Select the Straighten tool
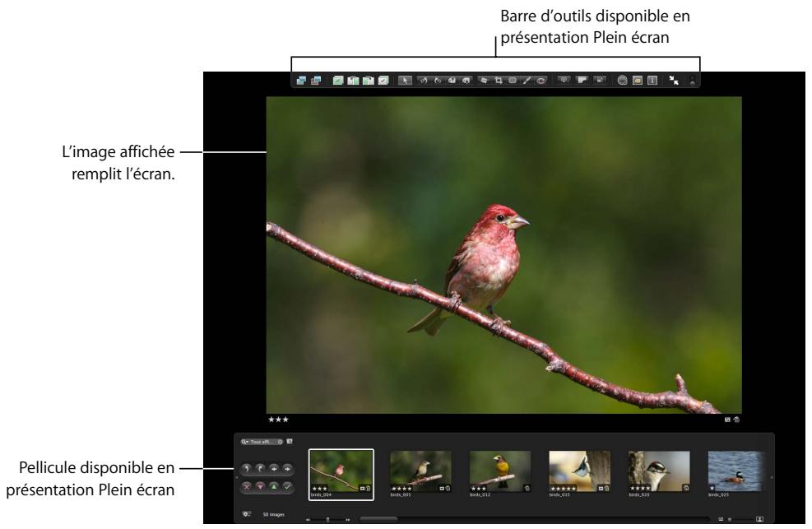 pos(484,81)
